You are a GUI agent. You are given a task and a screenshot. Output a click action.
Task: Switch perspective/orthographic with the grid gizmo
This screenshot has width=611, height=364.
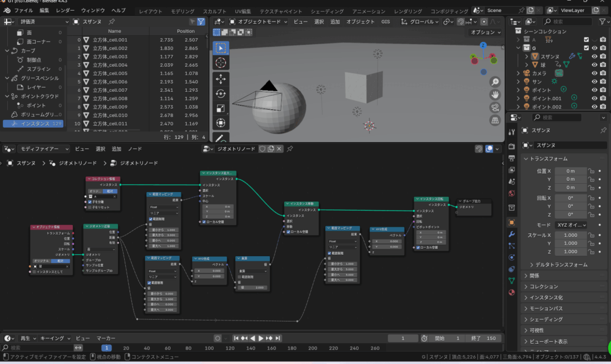495,120
